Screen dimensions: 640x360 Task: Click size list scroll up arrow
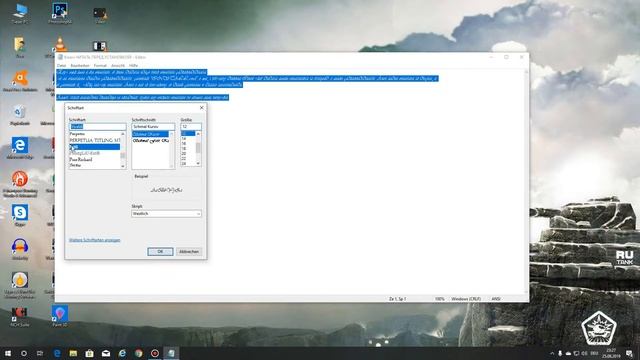click(198, 134)
